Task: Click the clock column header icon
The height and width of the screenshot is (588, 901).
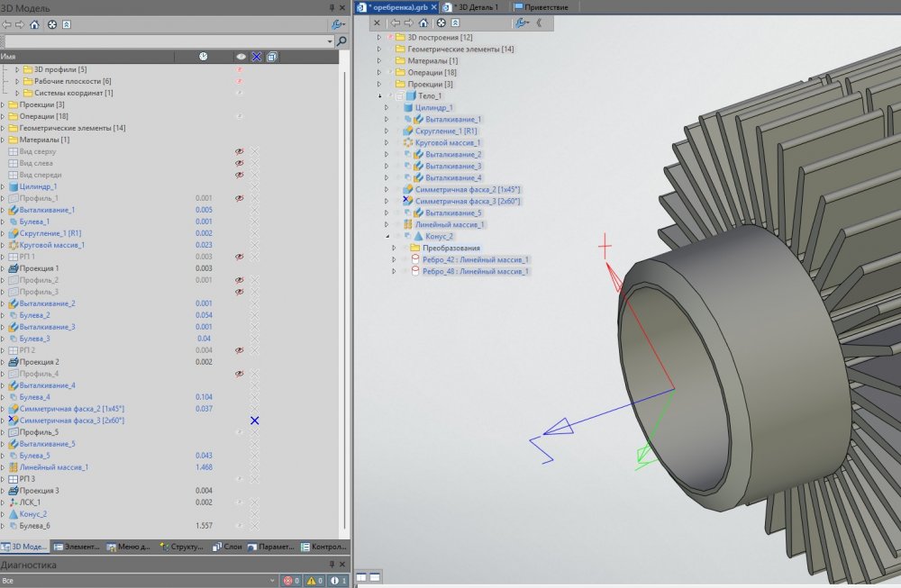Action: click(x=204, y=56)
